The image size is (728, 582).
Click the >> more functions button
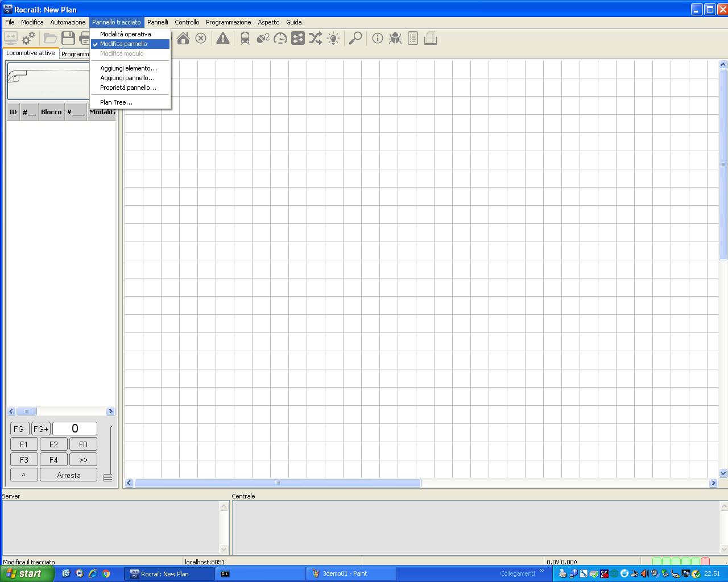[x=83, y=460]
